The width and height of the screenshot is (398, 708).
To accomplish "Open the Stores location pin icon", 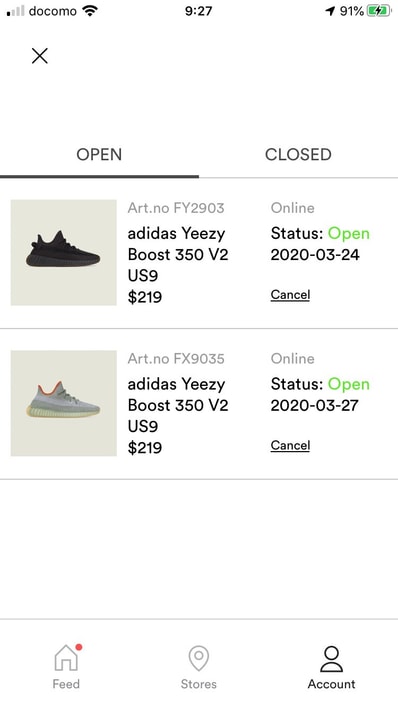I will [199, 658].
